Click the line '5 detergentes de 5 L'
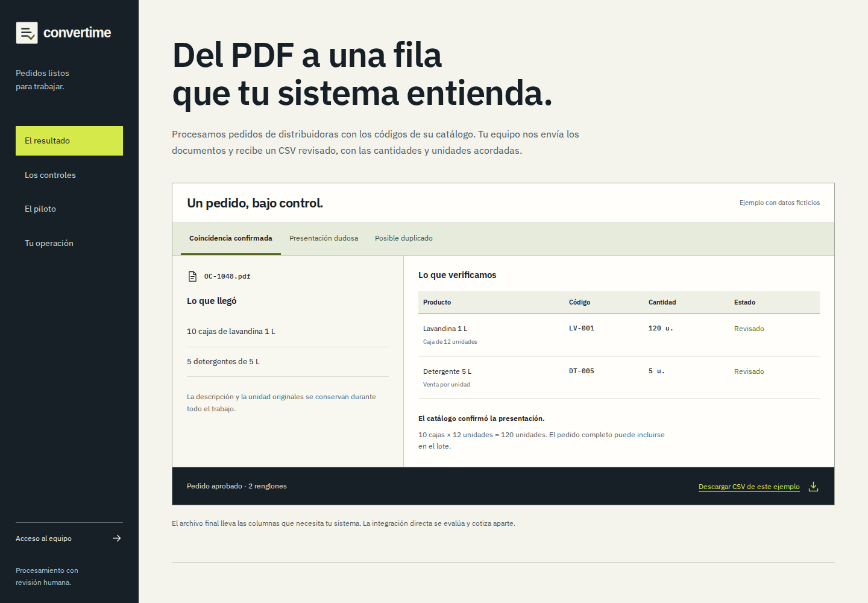Image resolution: width=868 pixels, height=603 pixels. (x=223, y=362)
